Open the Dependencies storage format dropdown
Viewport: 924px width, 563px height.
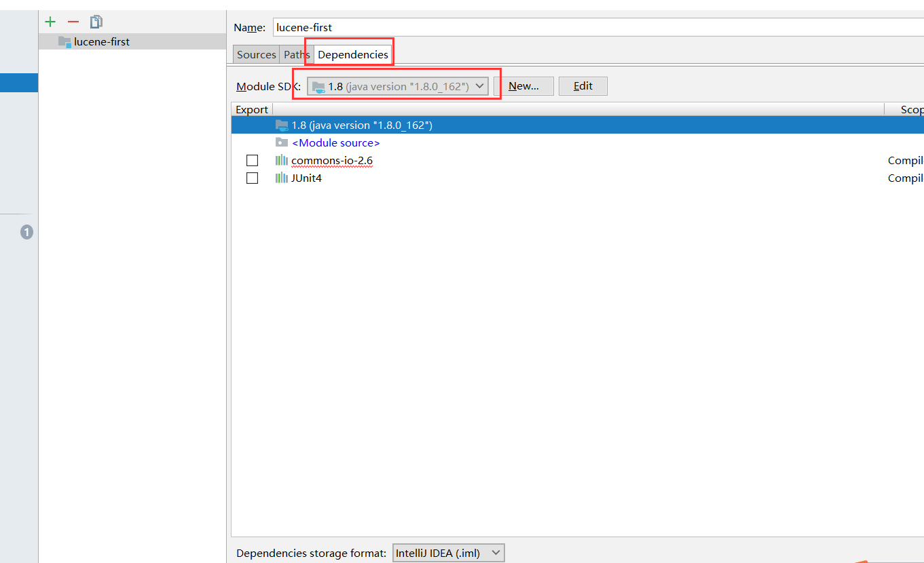pos(495,553)
